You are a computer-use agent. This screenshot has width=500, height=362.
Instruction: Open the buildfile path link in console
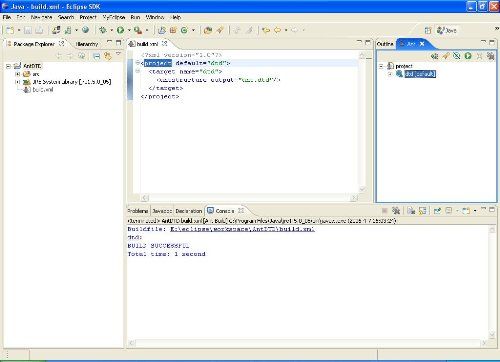242,229
